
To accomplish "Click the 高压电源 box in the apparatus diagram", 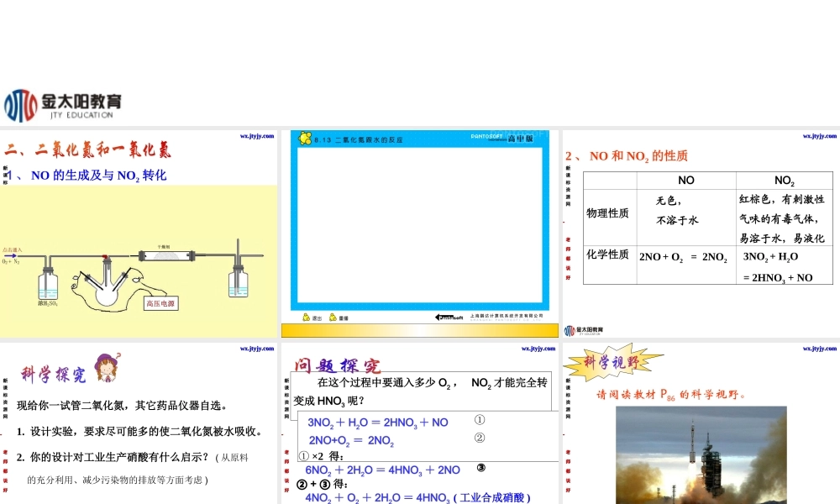I will (160, 304).
